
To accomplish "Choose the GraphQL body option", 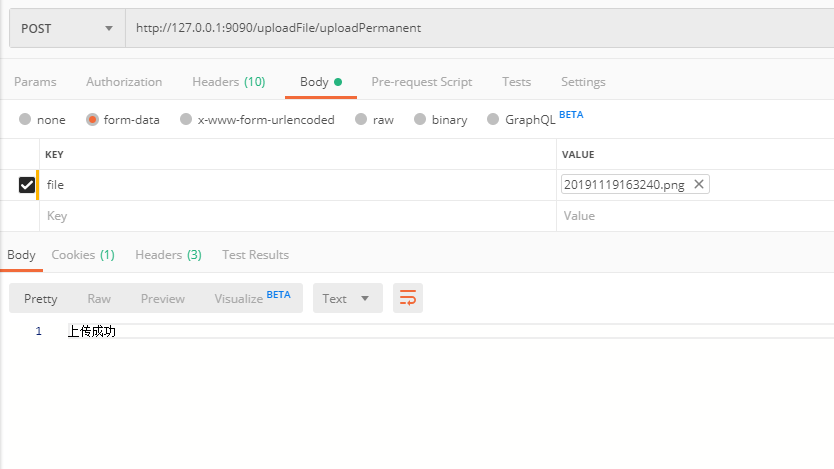I will (493, 119).
